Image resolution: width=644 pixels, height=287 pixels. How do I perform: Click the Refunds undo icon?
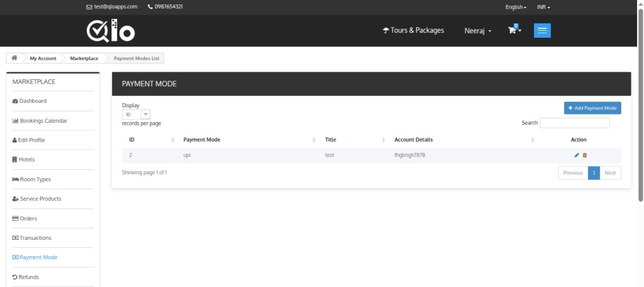click(x=15, y=277)
